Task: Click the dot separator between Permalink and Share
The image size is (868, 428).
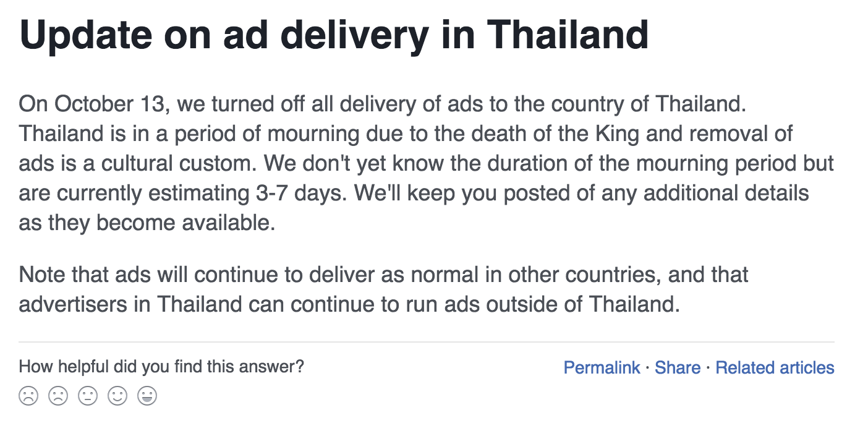Action: [646, 367]
